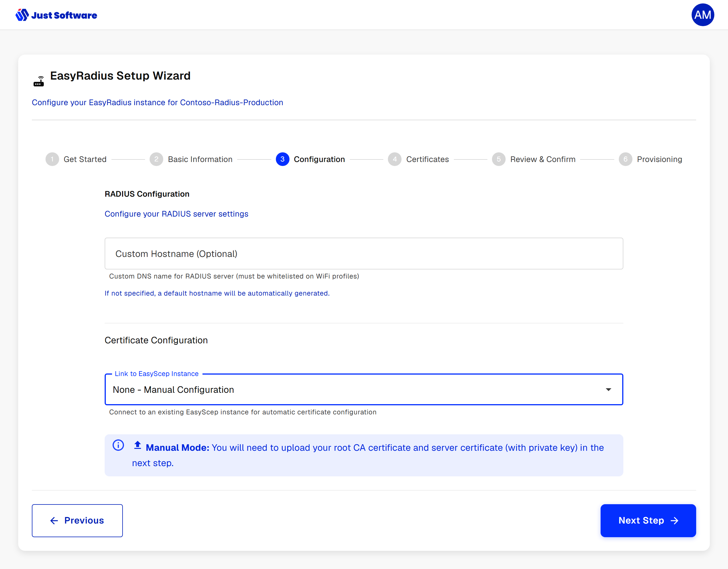Click the 'Connect to an existing EasyScep instance' hint
728x569 pixels.
coord(243,412)
